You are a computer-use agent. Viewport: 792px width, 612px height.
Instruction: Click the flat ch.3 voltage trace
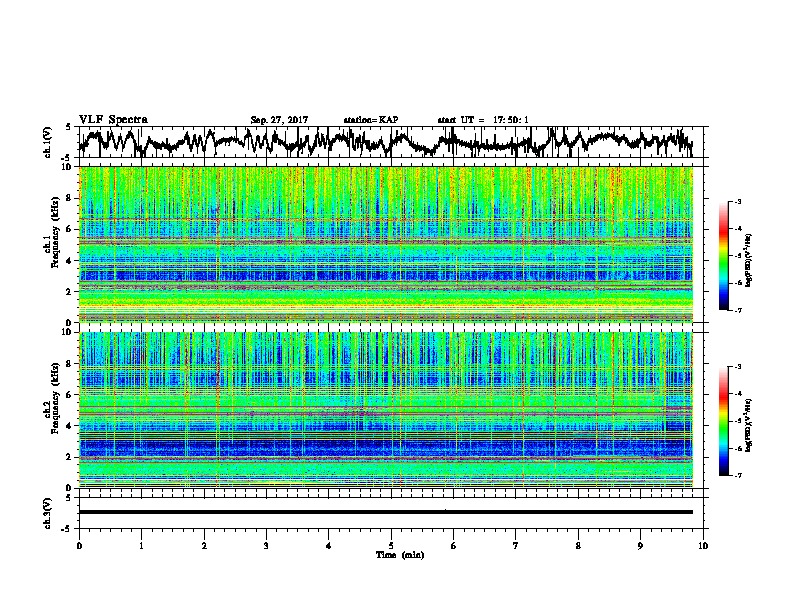[385, 512]
